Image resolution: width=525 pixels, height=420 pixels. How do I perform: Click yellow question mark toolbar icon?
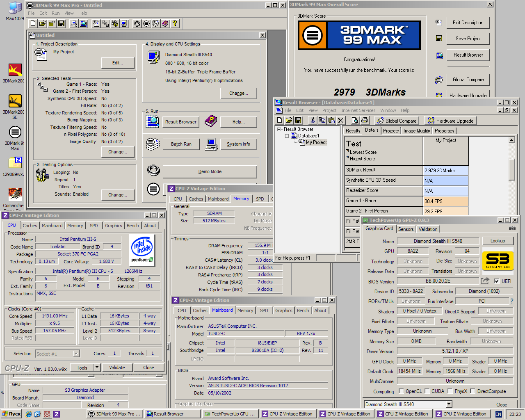(175, 24)
